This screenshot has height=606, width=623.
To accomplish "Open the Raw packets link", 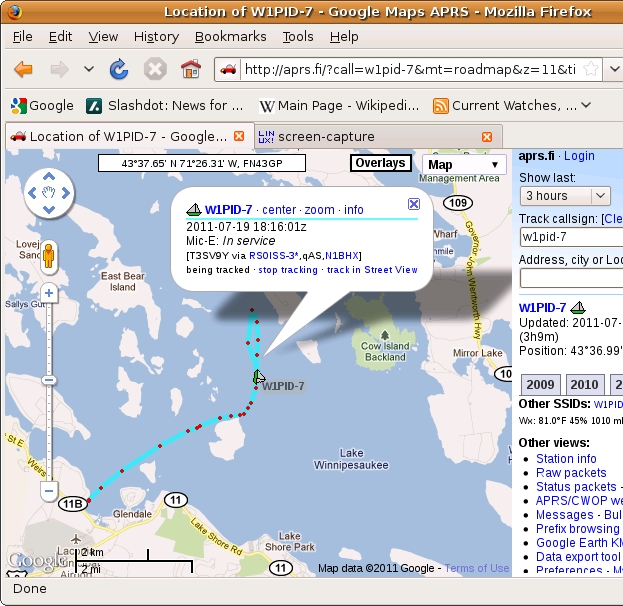I will point(571,472).
